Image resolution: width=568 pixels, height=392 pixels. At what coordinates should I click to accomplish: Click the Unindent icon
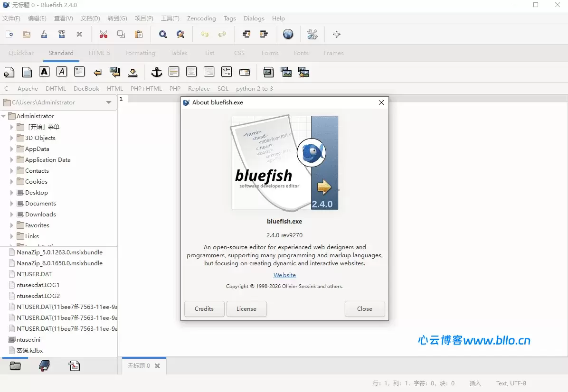[246, 34]
